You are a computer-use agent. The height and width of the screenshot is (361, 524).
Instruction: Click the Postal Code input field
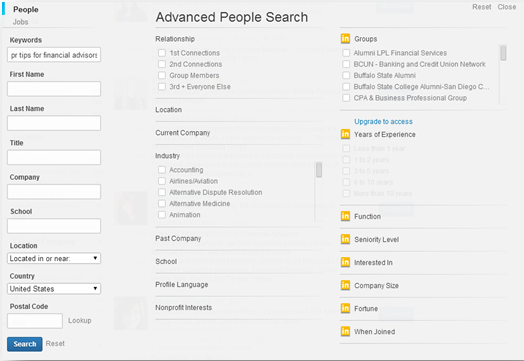[x=35, y=321]
